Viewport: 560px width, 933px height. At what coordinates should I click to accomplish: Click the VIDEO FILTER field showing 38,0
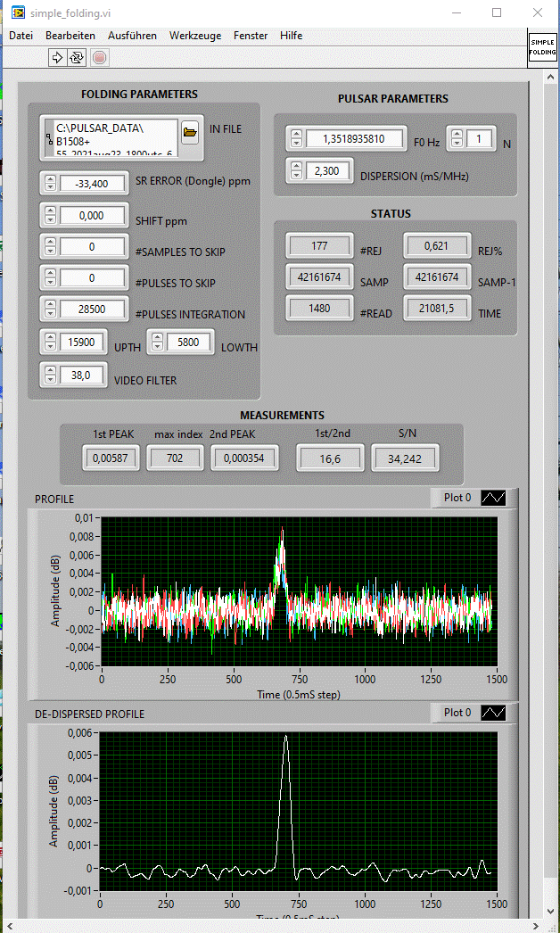(81, 375)
